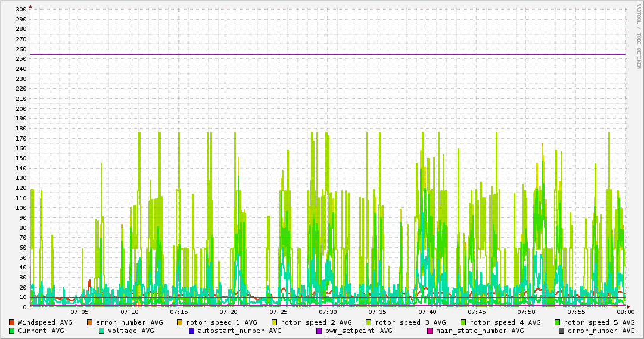Viewport: 644px width, 339px height.
Task: Click the rotor speed 3 AVG legend swatch
Action: (369, 322)
